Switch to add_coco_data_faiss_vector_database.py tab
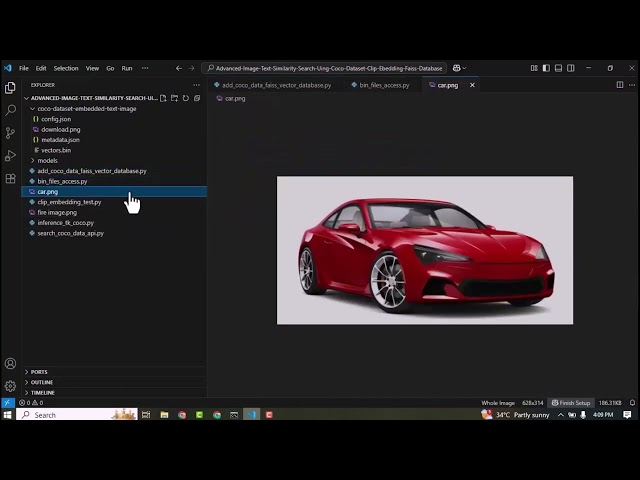 (273, 85)
